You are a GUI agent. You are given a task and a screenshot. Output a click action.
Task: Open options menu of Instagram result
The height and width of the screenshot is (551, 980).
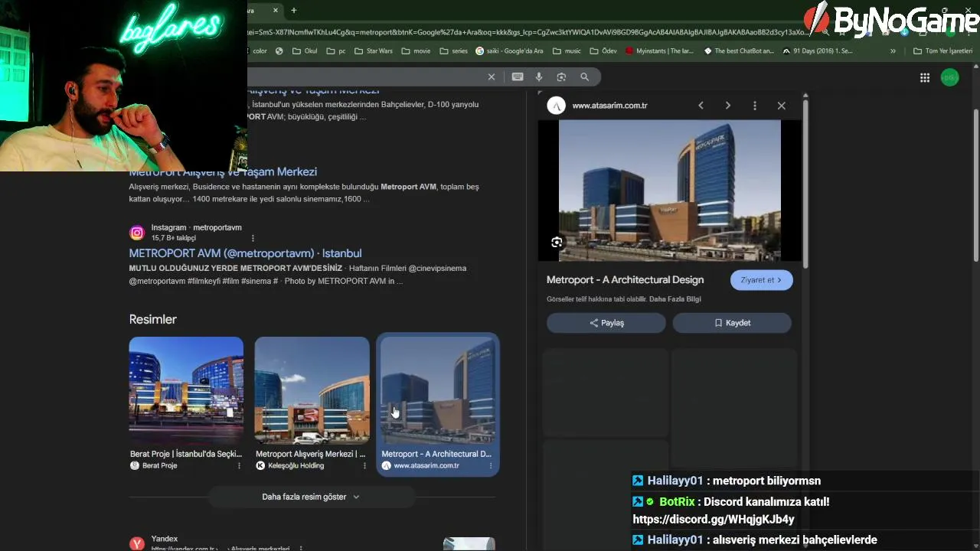click(x=253, y=238)
